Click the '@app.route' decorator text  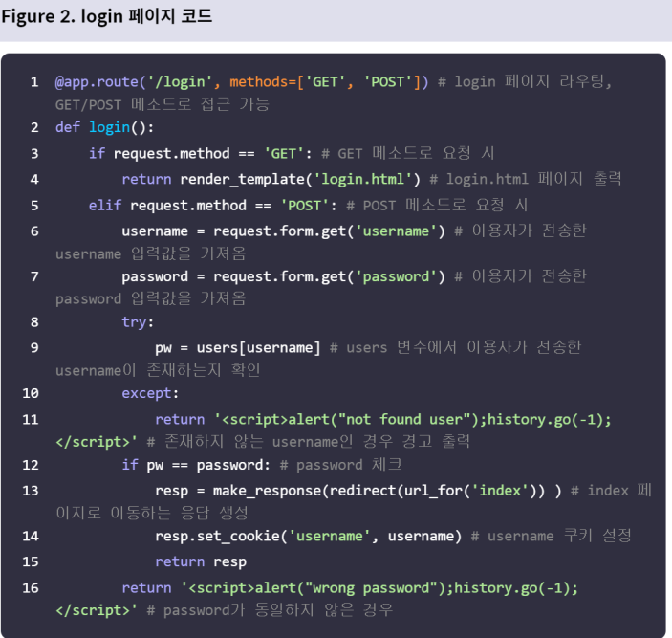(x=97, y=82)
